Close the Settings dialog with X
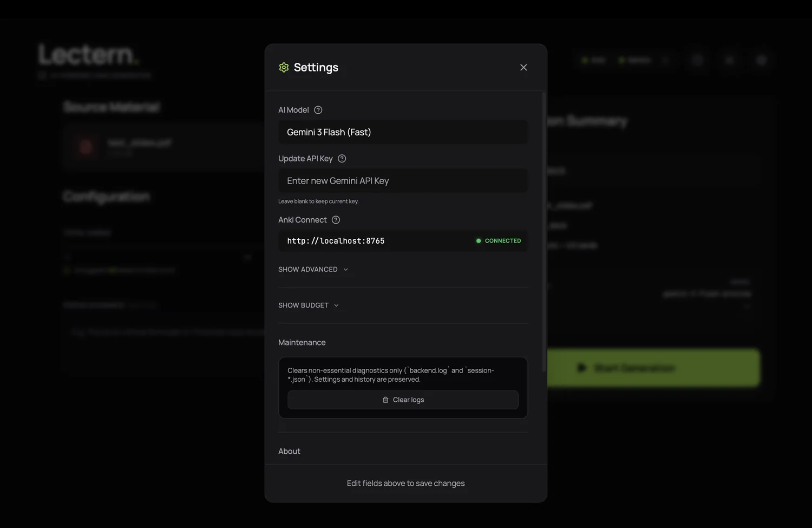Viewport: 812px width, 528px height. 523,67
